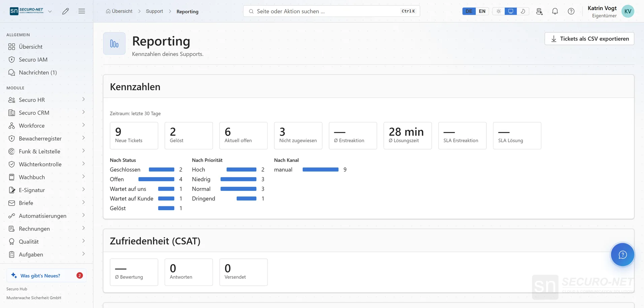The image size is (644, 308).
Task: Switch language to DE
Action: 469,11
